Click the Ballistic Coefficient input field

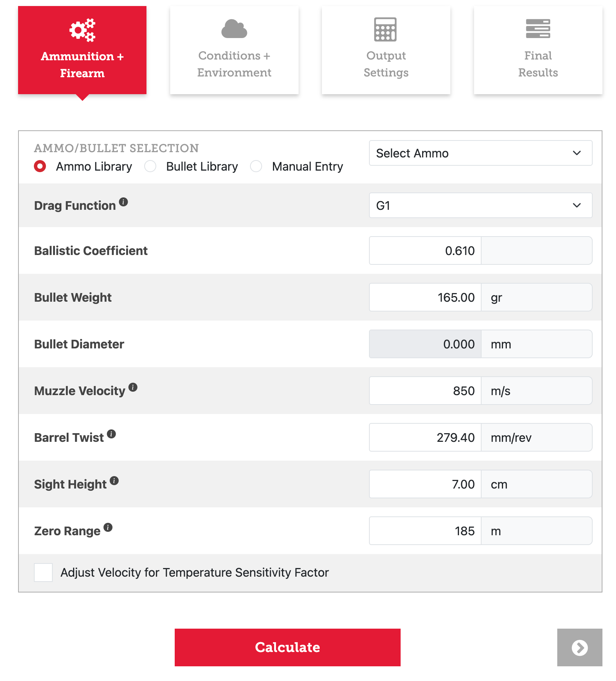pyautogui.click(x=425, y=251)
